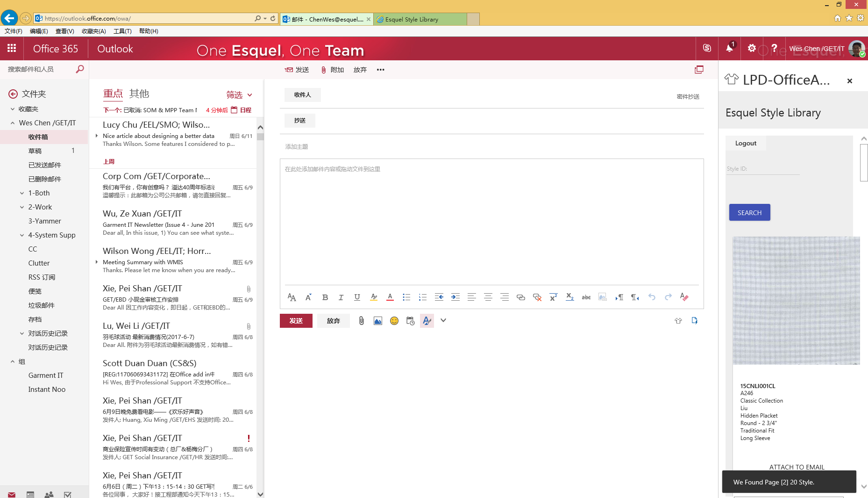Open the Office 365 app launcher grid

12,48
